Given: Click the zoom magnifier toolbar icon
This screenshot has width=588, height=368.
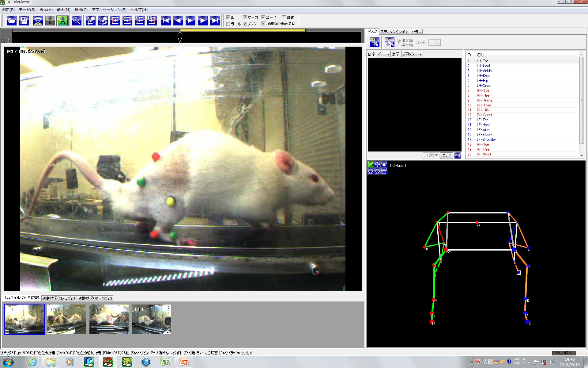Looking at the screenshot, I should click(76, 21).
